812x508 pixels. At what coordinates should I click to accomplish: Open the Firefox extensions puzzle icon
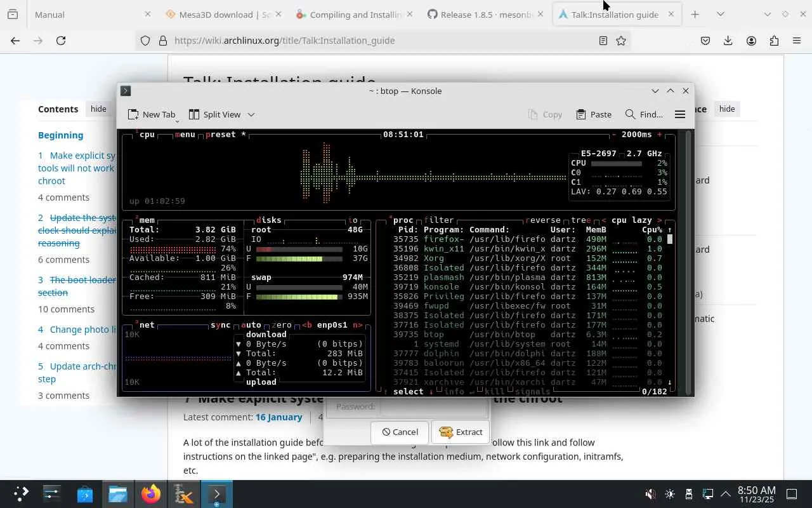click(x=774, y=41)
